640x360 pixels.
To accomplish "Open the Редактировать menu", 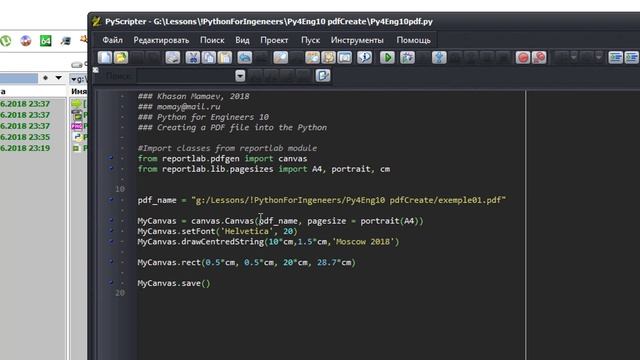I will tap(161, 40).
